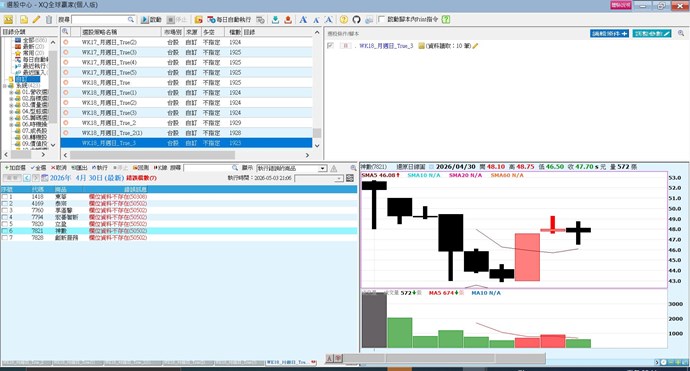690x371 pixels.
Task: Click K線 chart icon in results toolbar
Action: pyautogui.click(x=161, y=168)
